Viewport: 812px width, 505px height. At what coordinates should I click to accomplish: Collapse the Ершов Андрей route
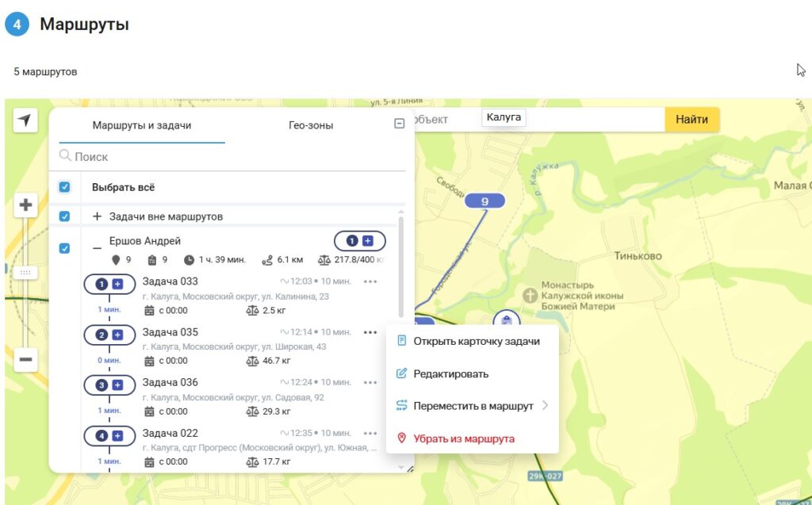point(98,248)
